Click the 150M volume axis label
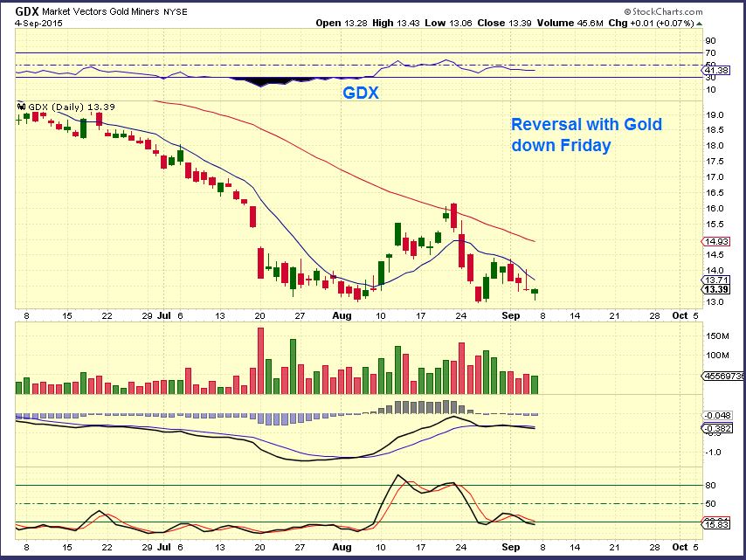Image resolution: width=746 pixels, height=560 pixels. tap(717, 335)
